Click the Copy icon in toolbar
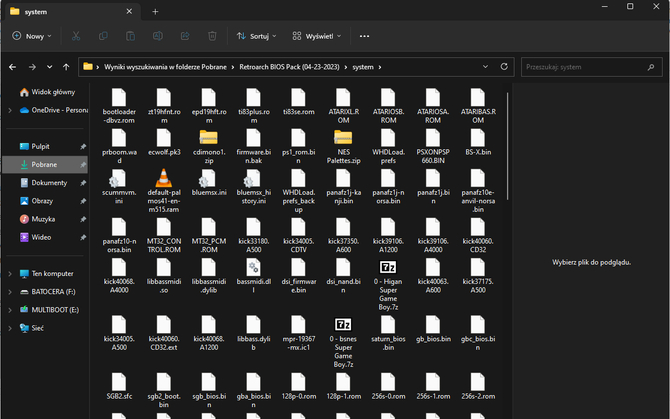 tap(103, 36)
